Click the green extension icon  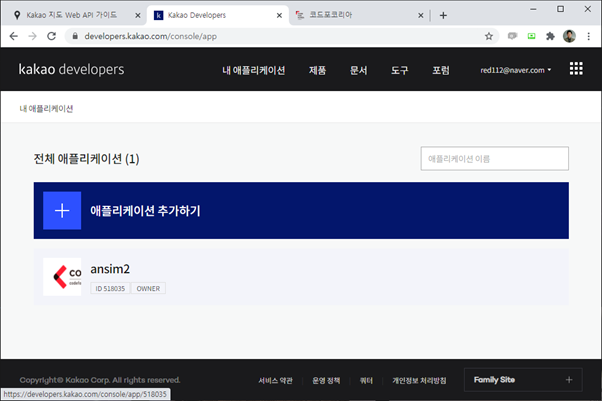(x=531, y=36)
